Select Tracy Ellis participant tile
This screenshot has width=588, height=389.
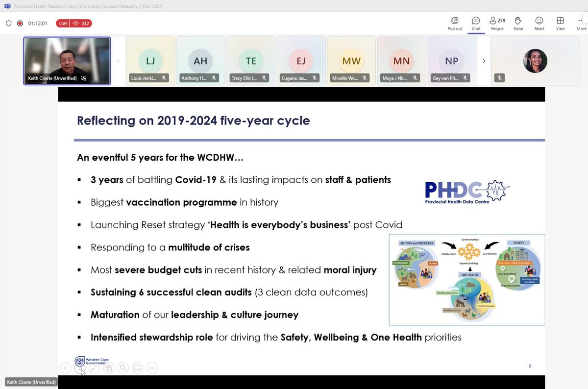click(x=250, y=61)
